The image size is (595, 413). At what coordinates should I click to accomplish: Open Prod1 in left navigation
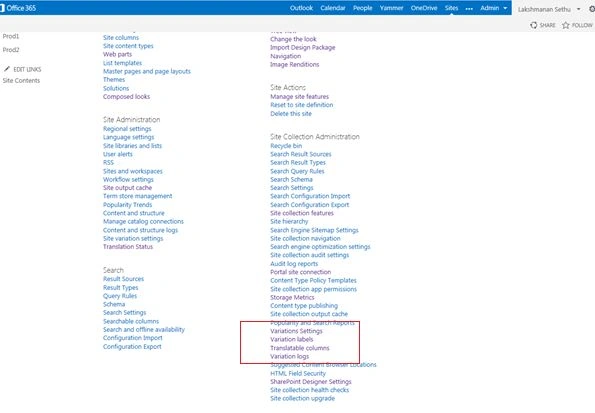point(11,36)
